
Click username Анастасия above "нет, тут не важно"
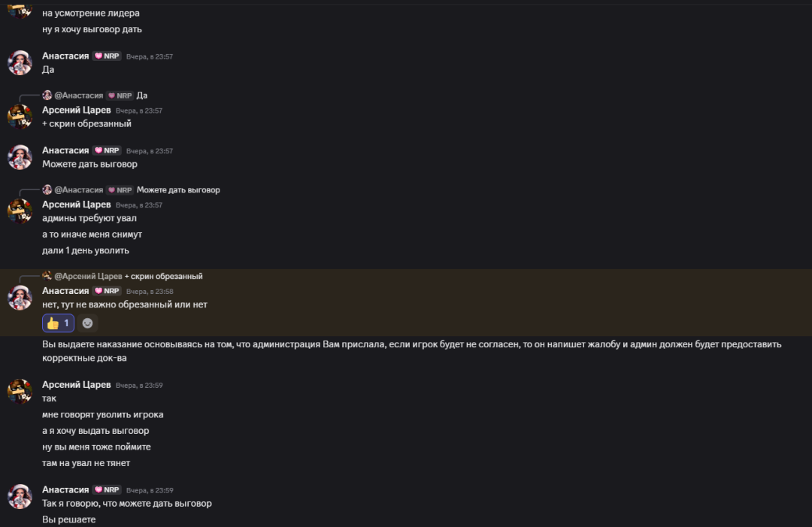tap(65, 291)
